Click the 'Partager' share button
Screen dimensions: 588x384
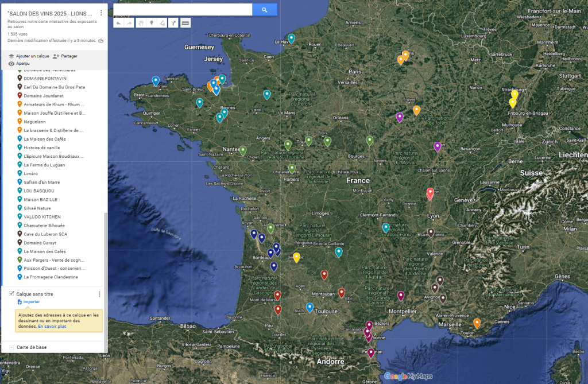65,56
